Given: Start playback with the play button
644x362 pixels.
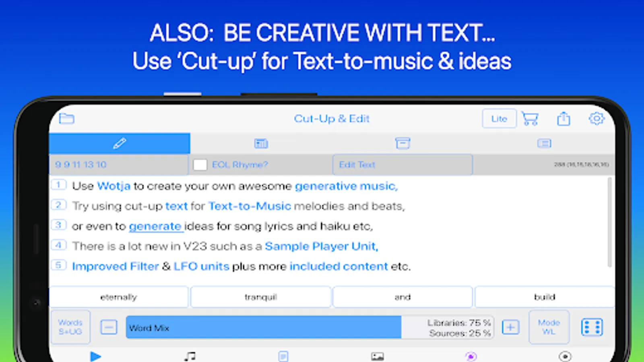Looking at the screenshot, I should (95, 356).
